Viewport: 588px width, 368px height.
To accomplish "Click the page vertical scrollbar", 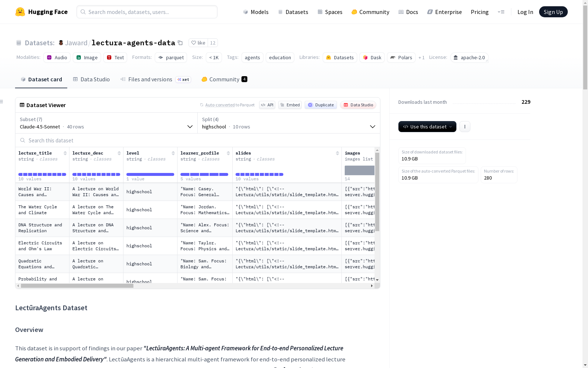I will click(x=585, y=48).
